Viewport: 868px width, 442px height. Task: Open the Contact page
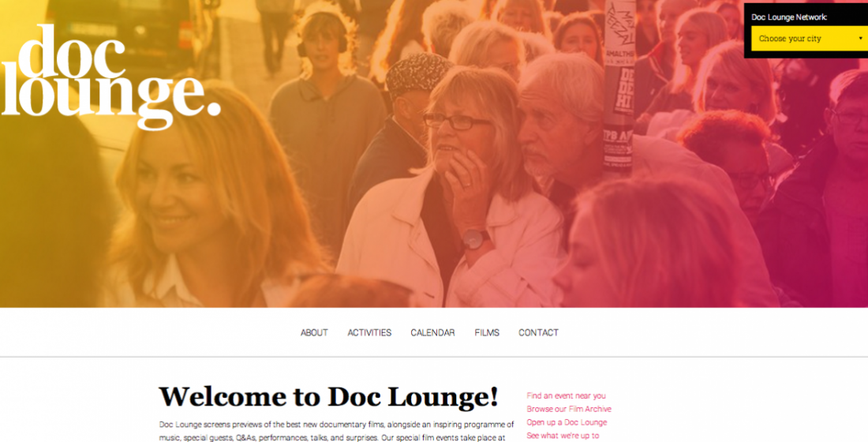[538, 332]
